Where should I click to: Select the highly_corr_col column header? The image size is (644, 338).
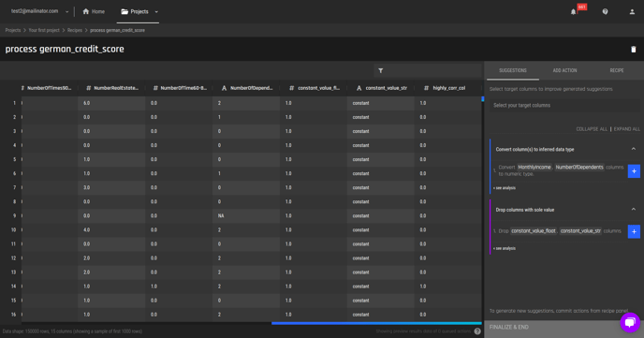click(x=448, y=88)
